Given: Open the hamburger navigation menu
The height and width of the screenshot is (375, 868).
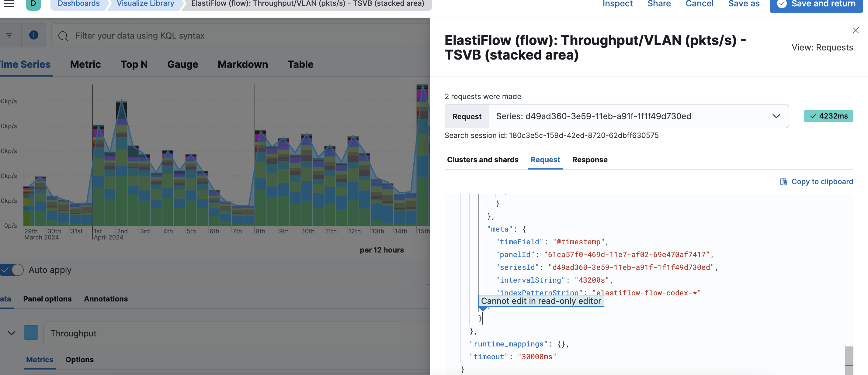Looking at the screenshot, I should (x=9, y=4).
